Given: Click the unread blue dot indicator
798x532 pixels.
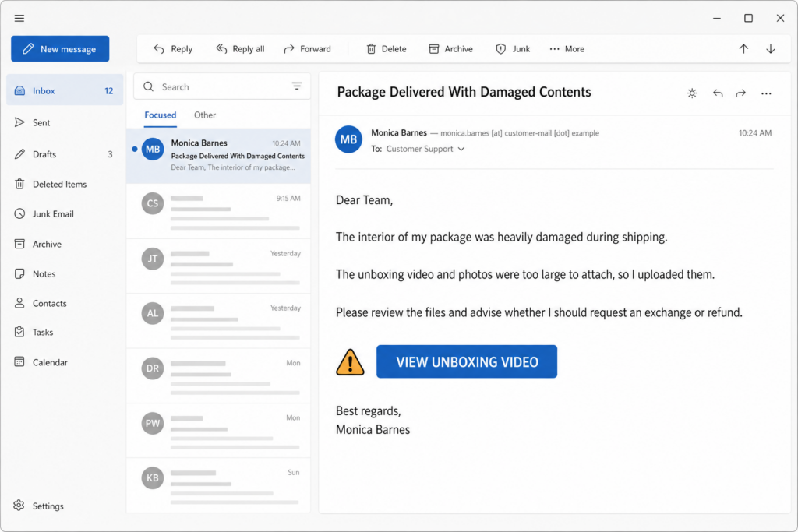Looking at the screenshot, I should click(x=134, y=149).
